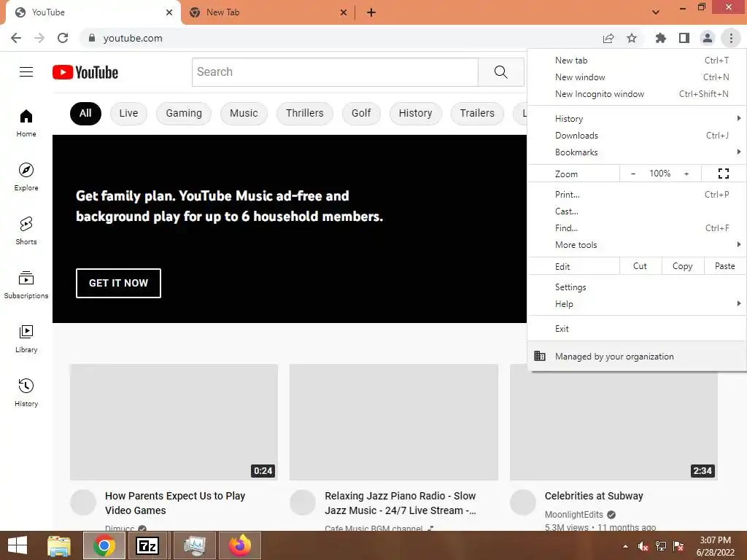Expand the History submenu
The width and height of the screenshot is (747, 560).
pos(637,119)
